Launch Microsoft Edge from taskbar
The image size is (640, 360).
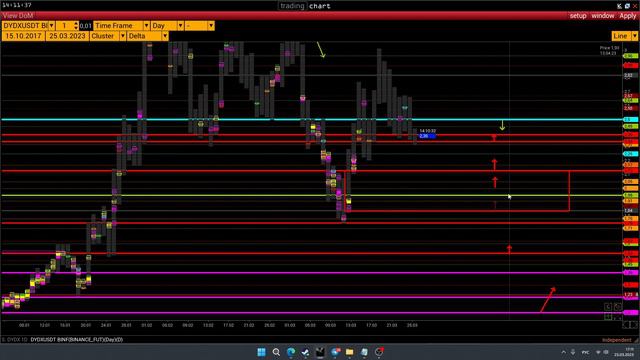point(291,351)
